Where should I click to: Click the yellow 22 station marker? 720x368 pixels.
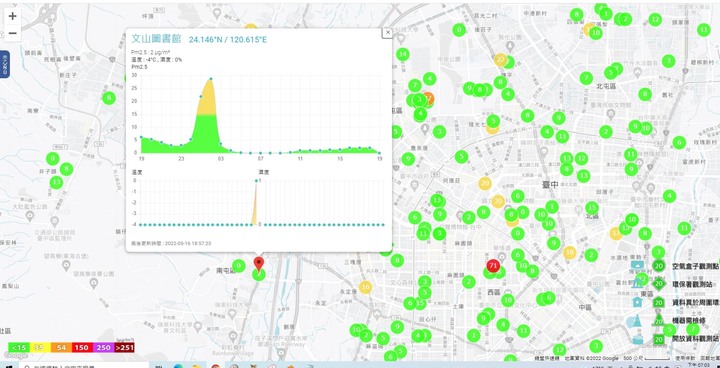tap(501, 60)
